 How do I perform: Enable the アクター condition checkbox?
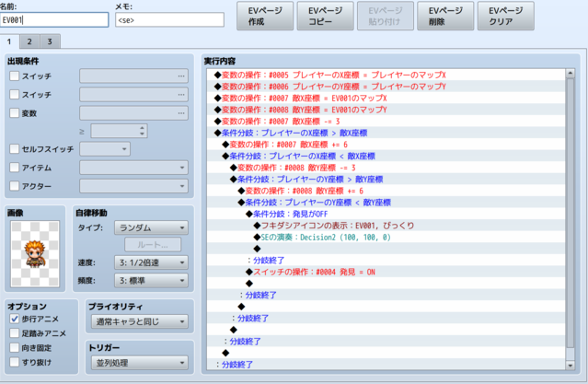point(14,186)
